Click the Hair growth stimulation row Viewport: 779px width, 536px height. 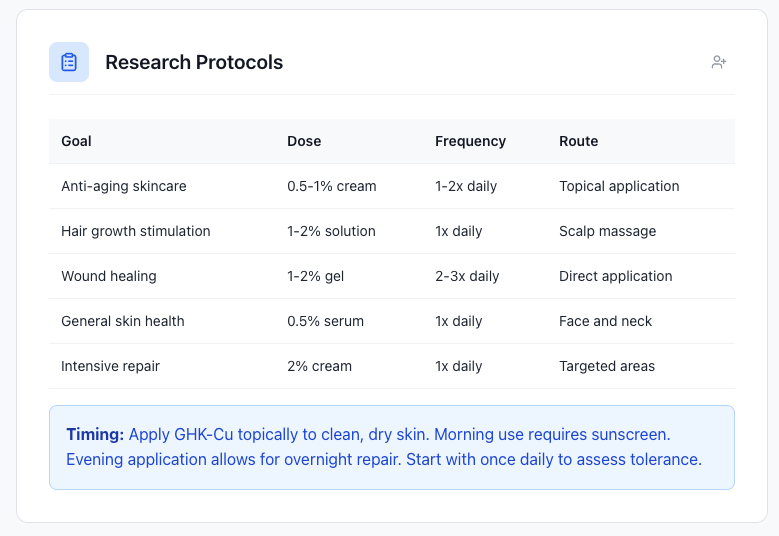point(136,231)
